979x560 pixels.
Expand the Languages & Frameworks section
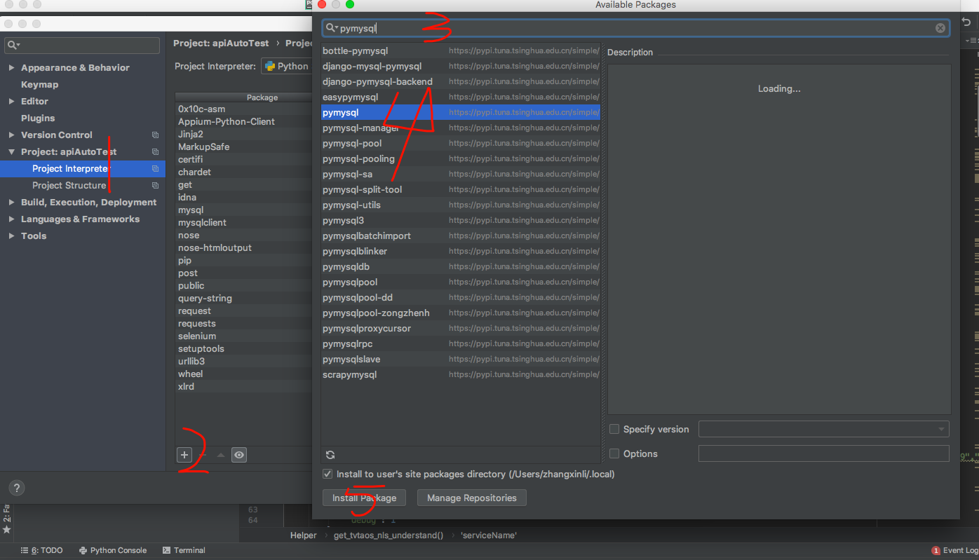(x=11, y=219)
